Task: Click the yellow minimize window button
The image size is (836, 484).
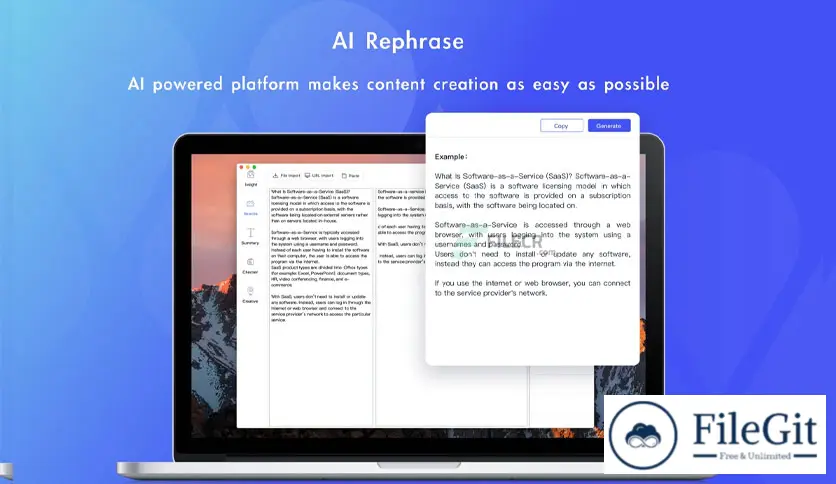Action: point(248,167)
